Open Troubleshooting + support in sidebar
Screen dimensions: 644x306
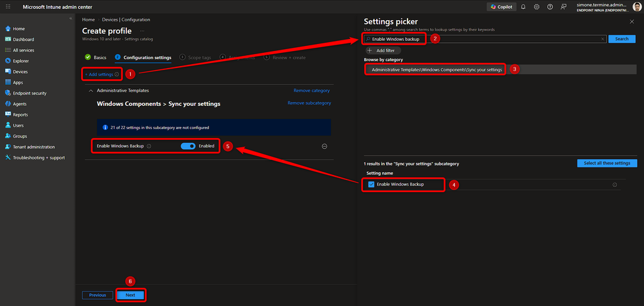38,157
